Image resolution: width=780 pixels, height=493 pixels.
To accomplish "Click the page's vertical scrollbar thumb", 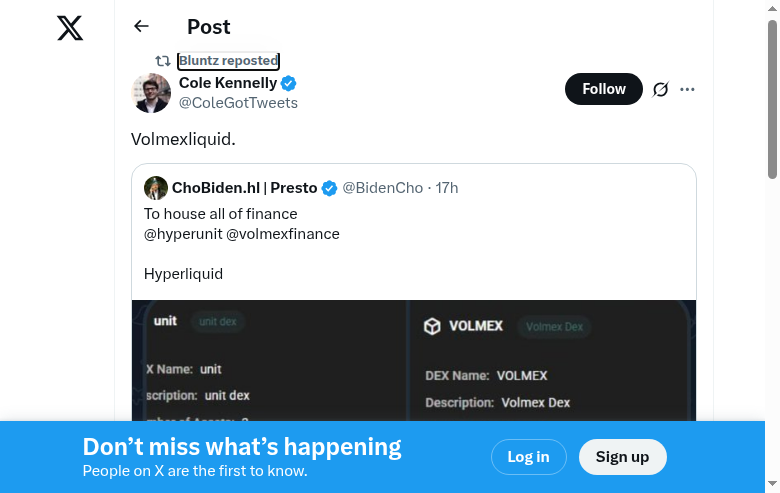I will pyautogui.click(x=772, y=100).
